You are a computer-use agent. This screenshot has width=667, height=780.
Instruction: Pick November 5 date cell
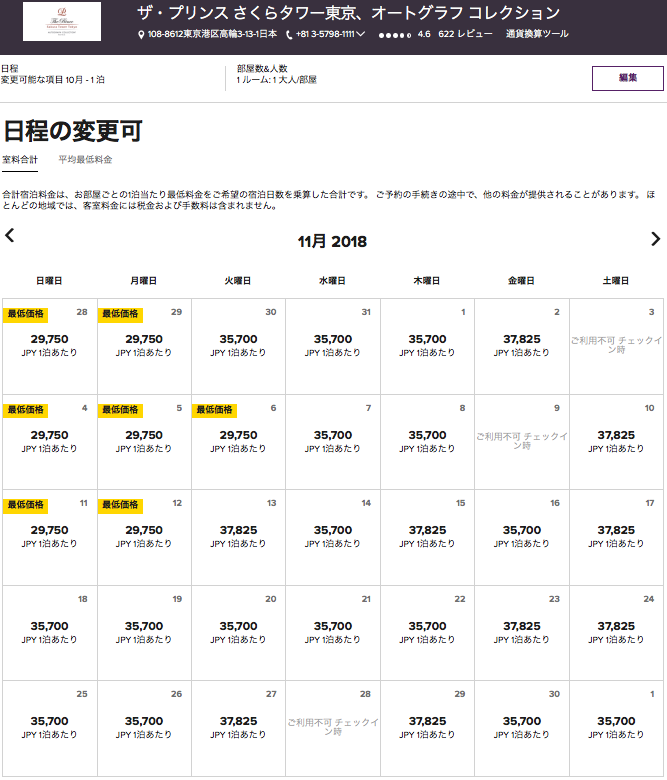(x=144, y=442)
